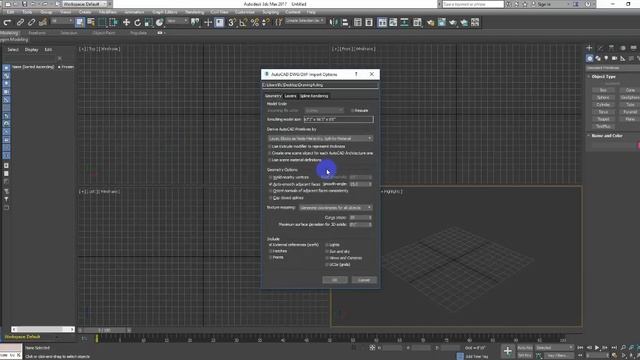The image size is (640, 360).
Task: Open the Rendering menu
Action: coord(194,12)
